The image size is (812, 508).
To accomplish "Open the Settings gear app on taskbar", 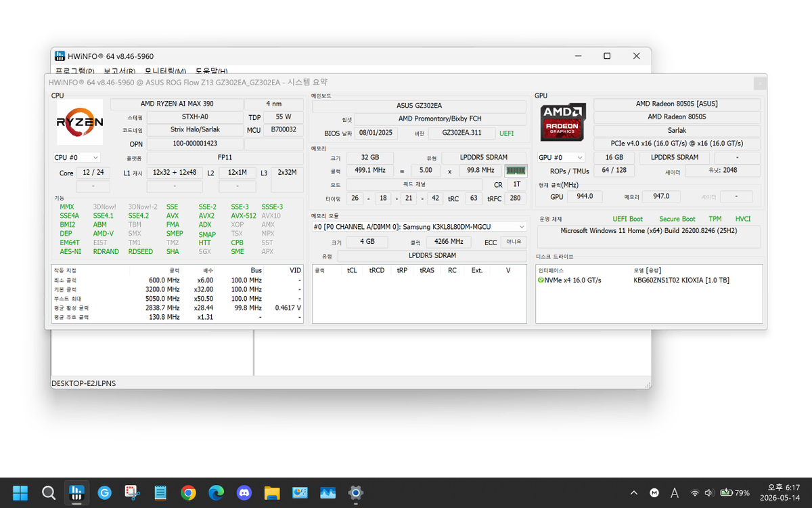I will click(x=356, y=492).
